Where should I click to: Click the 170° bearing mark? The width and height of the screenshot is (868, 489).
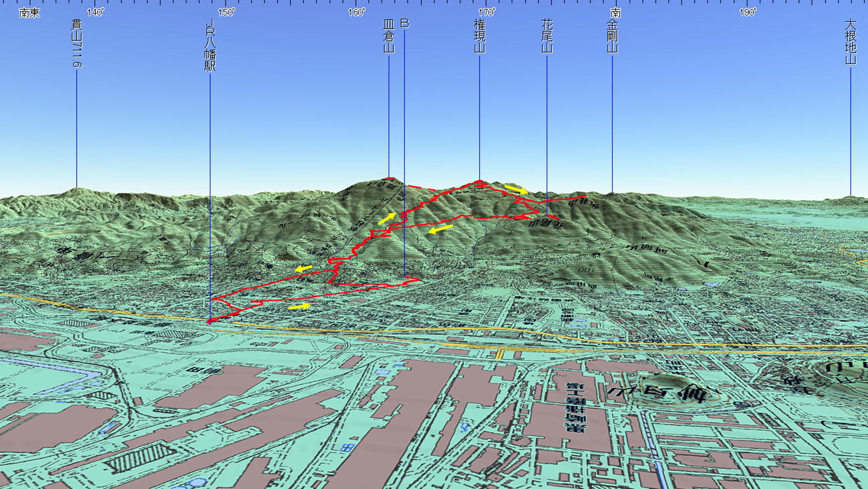[x=486, y=13]
